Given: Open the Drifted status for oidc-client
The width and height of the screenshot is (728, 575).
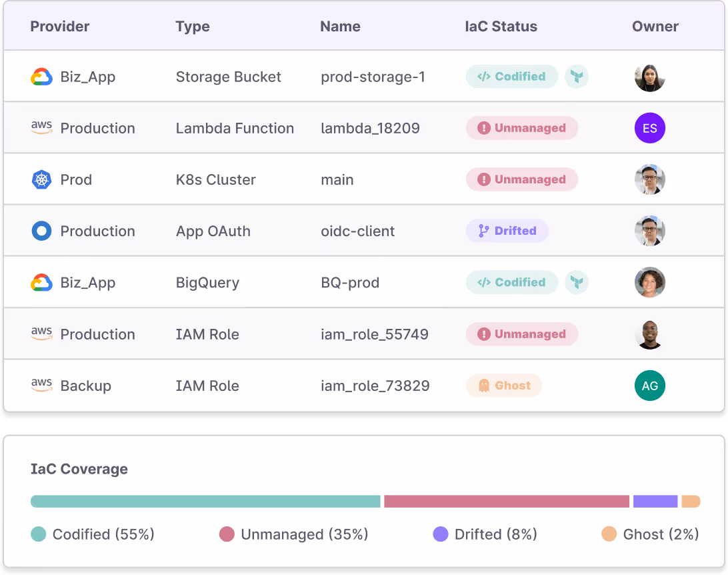Looking at the screenshot, I should [507, 231].
